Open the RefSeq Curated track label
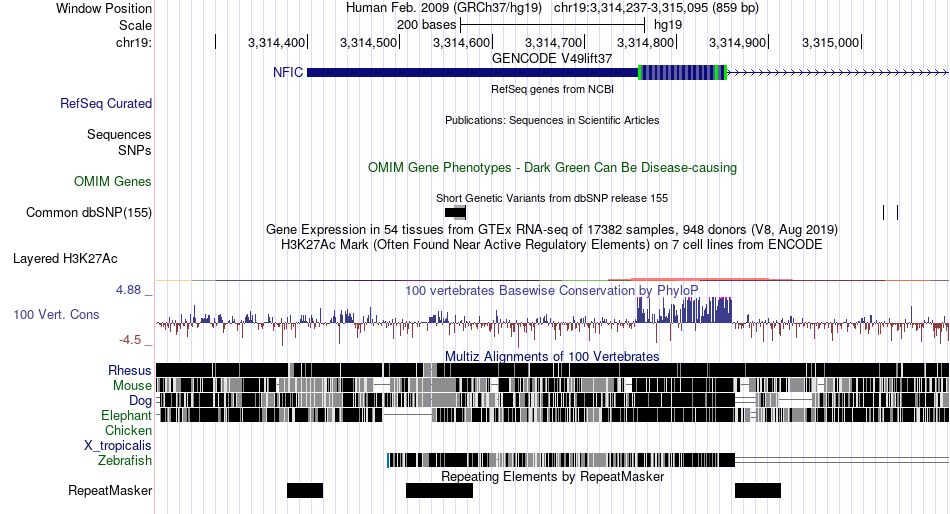The image size is (950, 514). point(105,104)
